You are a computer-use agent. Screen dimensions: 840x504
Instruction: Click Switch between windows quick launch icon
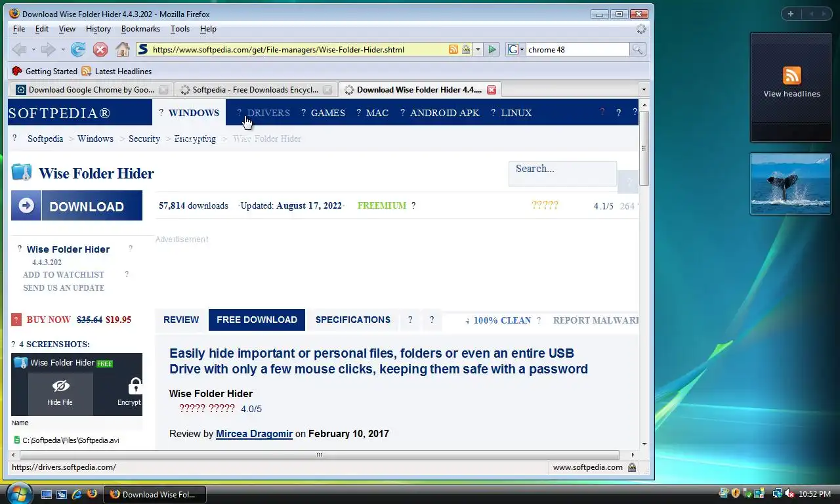point(62,494)
